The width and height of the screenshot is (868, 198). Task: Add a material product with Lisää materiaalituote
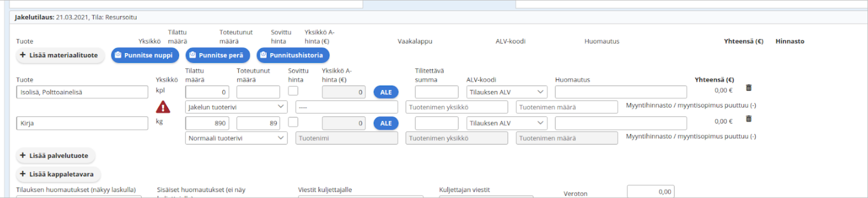tap(60, 55)
